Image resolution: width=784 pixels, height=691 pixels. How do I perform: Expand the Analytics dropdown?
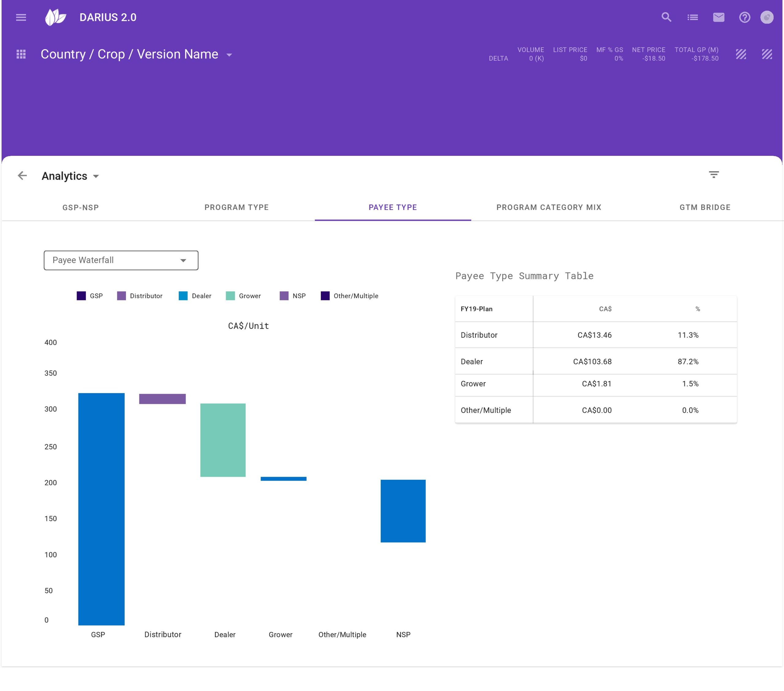(96, 176)
